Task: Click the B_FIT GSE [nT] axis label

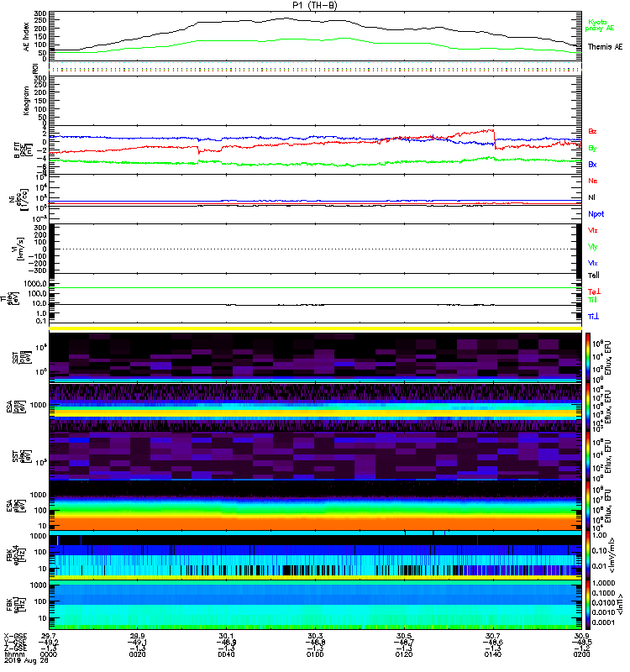Action: point(24,150)
